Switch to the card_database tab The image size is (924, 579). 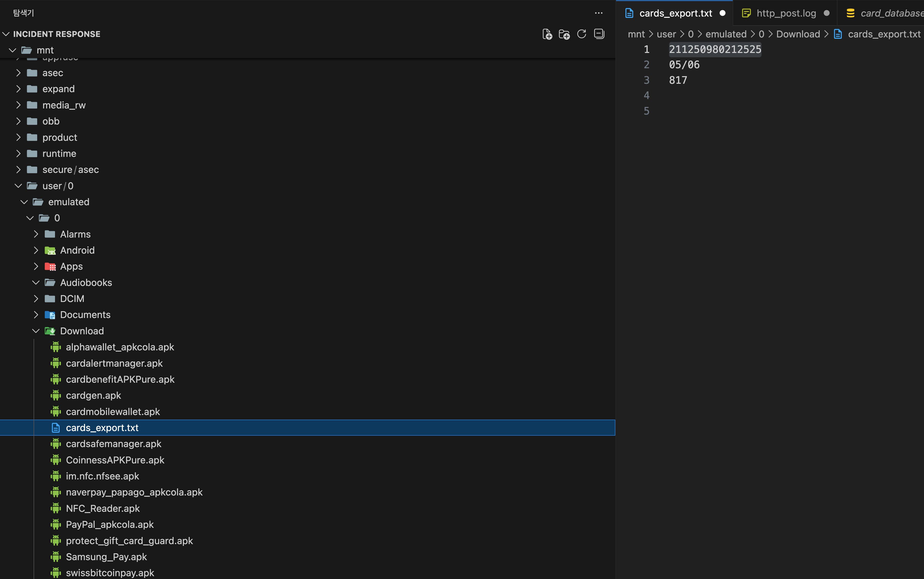(x=891, y=13)
